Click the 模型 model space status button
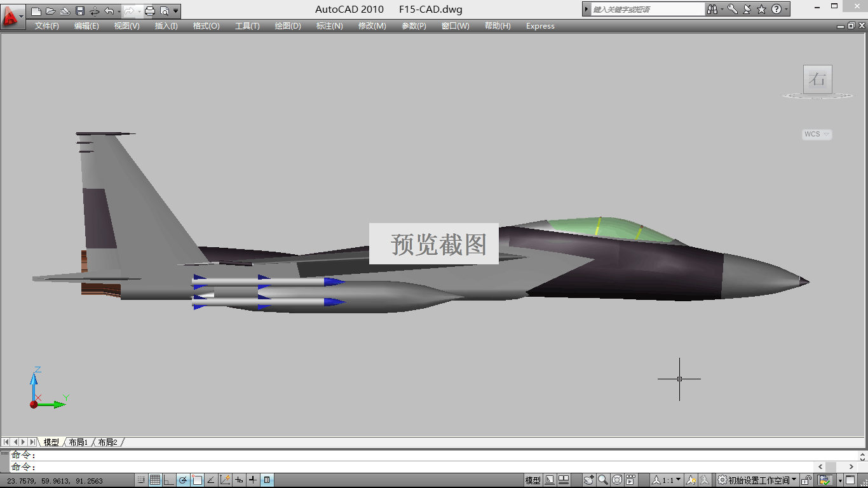 point(532,480)
